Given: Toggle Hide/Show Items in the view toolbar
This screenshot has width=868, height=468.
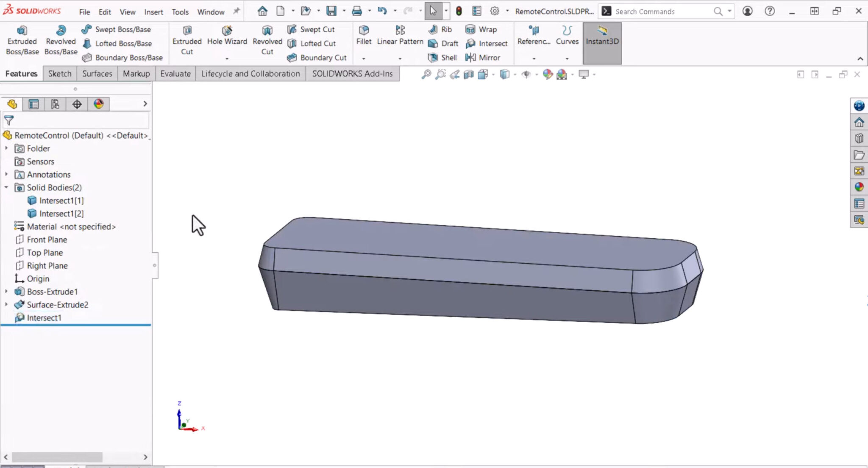Looking at the screenshot, I should [527, 74].
